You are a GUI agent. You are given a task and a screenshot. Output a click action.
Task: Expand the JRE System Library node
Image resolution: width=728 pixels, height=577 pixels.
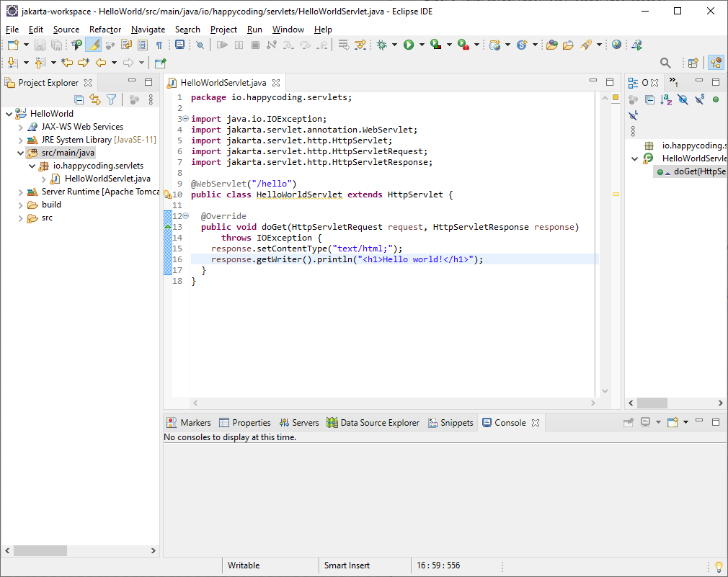coord(20,140)
